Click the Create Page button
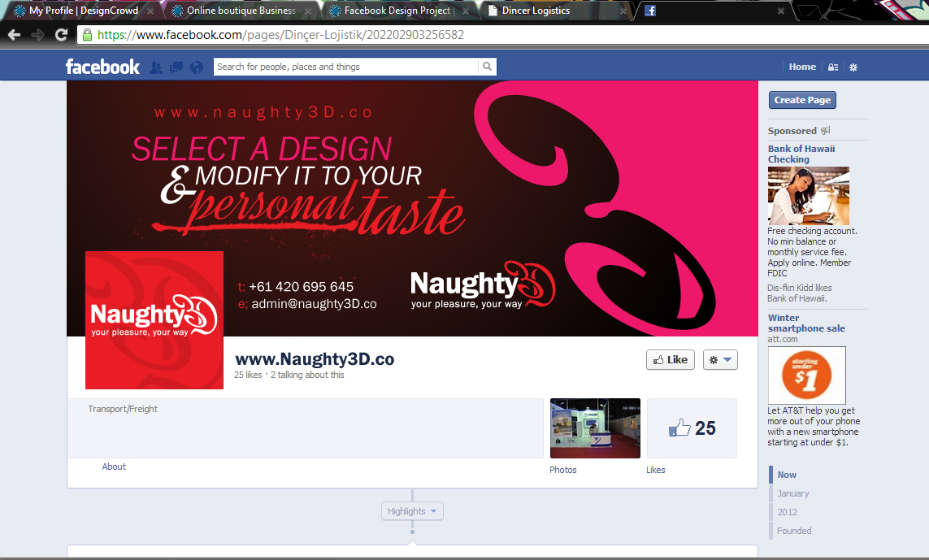The width and height of the screenshot is (929, 560). (802, 100)
